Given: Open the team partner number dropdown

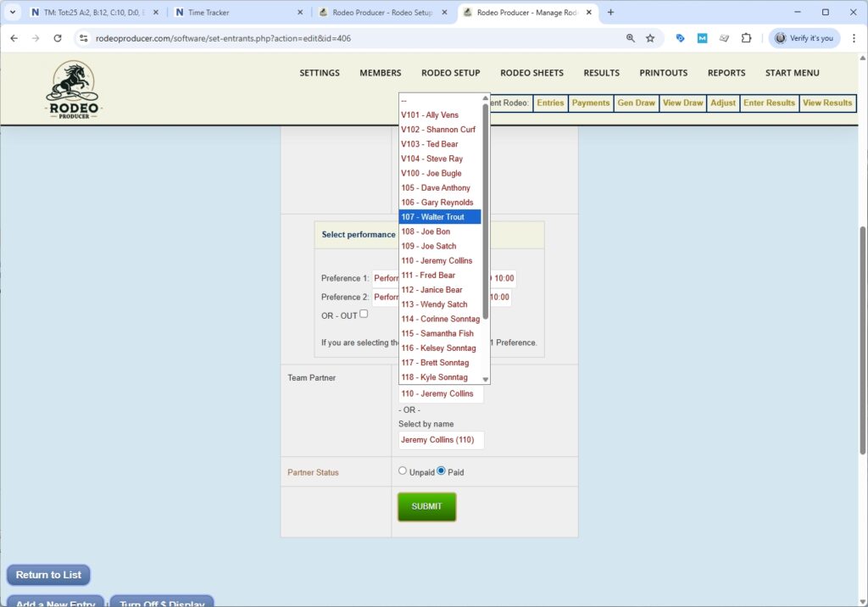Looking at the screenshot, I should pyautogui.click(x=441, y=394).
